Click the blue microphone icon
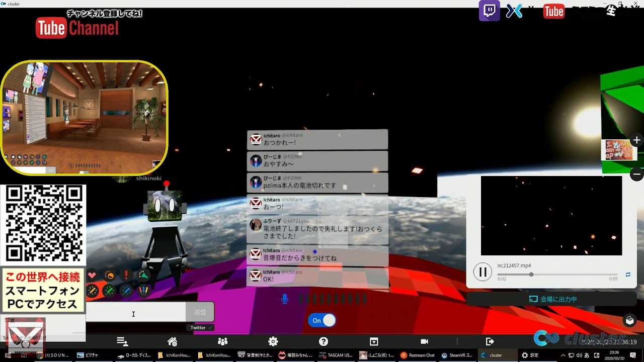Image resolution: width=644 pixels, height=362 pixels. click(x=285, y=299)
